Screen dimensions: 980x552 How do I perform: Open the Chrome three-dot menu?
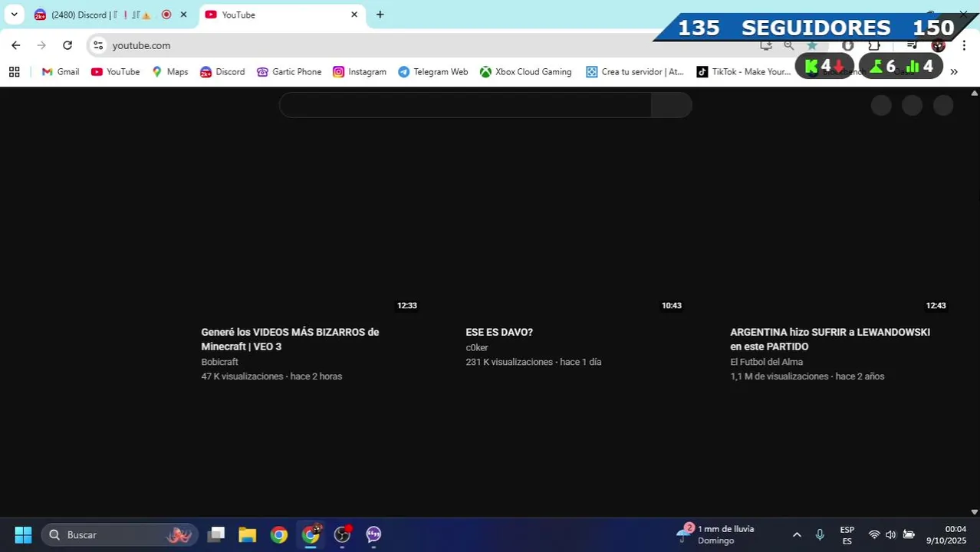pos(963,45)
